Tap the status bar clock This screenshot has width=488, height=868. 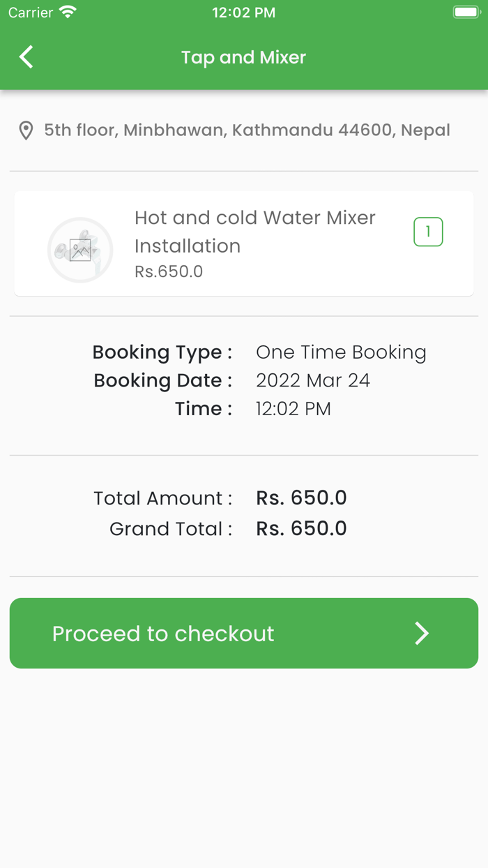pos(243,13)
